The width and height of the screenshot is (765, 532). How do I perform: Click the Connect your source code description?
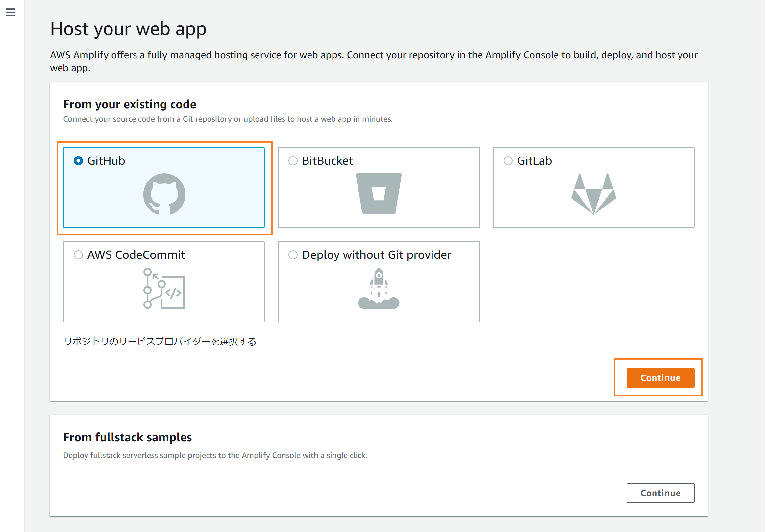[x=228, y=119]
